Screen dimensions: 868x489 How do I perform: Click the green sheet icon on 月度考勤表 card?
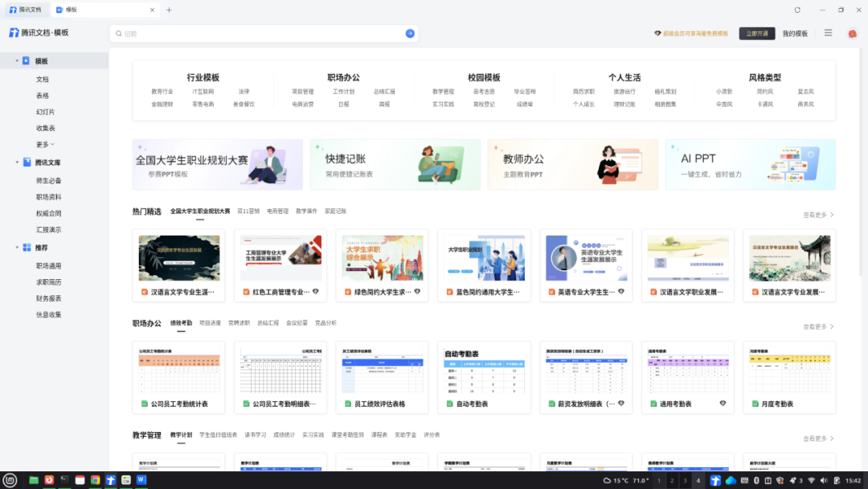(x=755, y=404)
